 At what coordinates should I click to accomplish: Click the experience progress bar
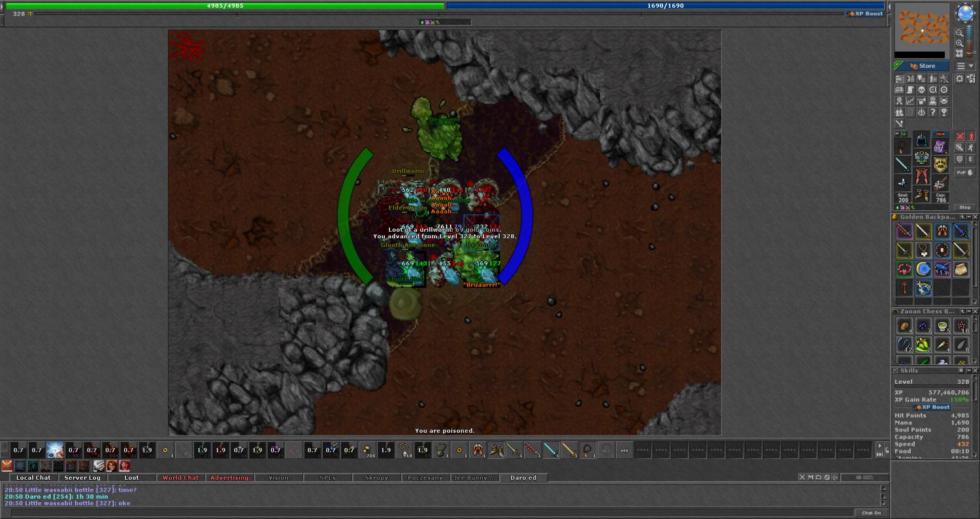coord(438,13)
